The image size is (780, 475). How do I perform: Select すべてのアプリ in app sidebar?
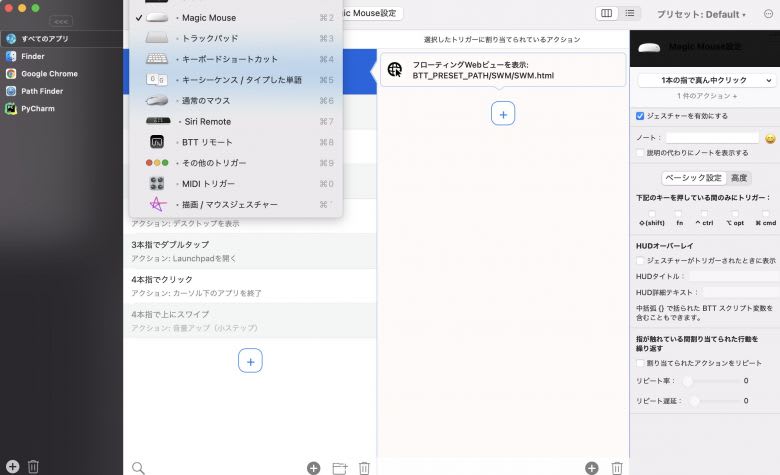(62, 39)
